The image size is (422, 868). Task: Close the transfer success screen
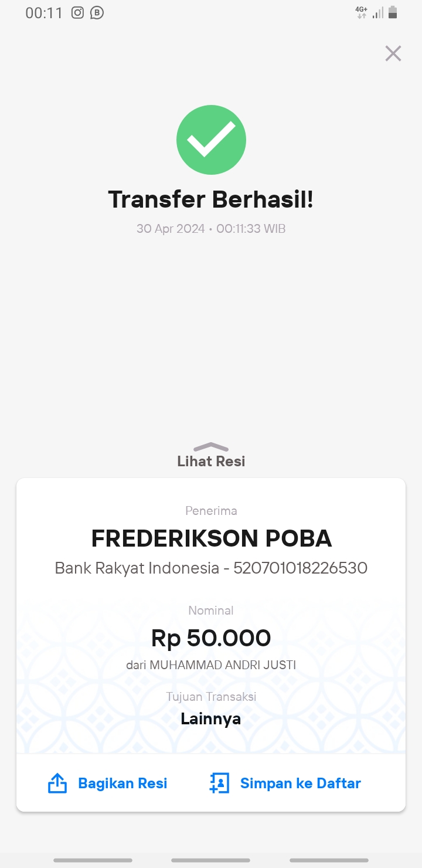(x=393, y=53)
